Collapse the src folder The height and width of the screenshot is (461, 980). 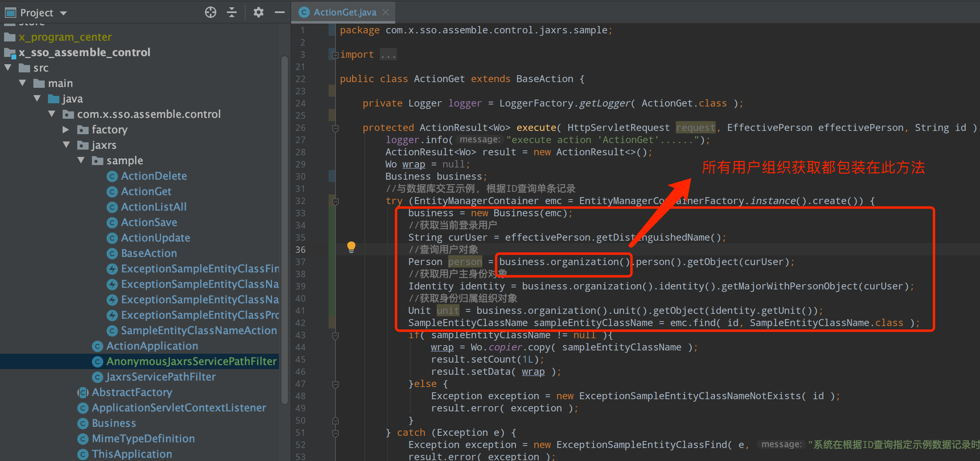coord(8,67)
